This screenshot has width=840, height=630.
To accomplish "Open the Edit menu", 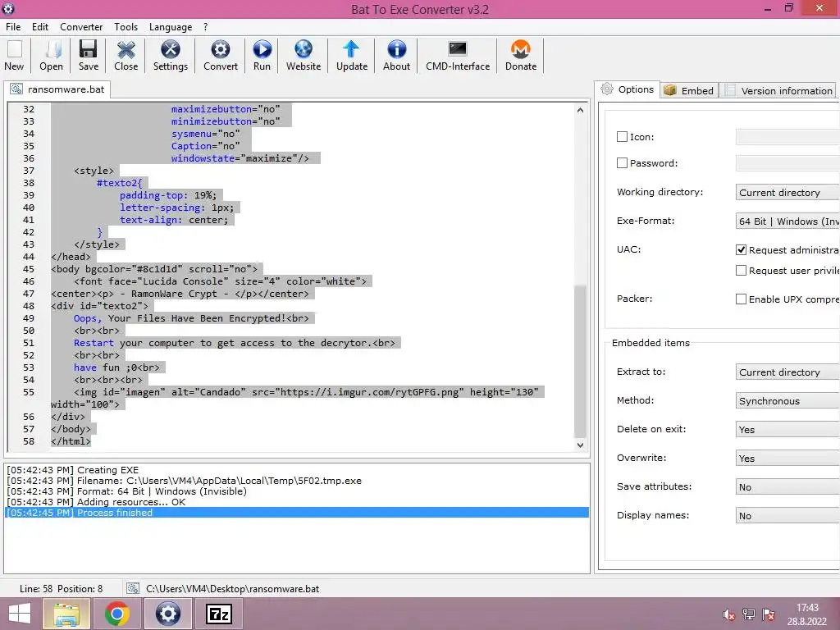I will [40, 27].
